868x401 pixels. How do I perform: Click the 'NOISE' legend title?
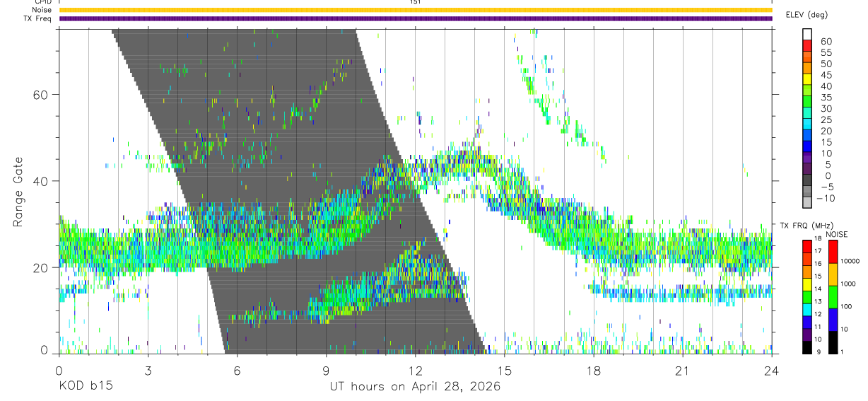[837, 234]
